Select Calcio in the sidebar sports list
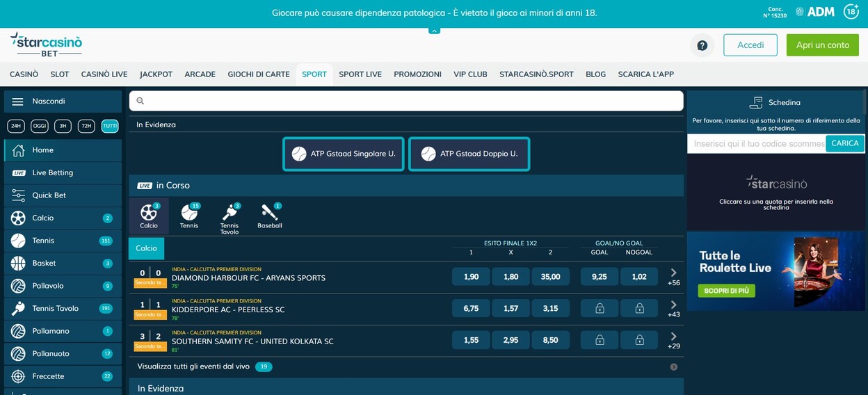The height and width of the screenshot is (395, 868). [x=63, y=218]
